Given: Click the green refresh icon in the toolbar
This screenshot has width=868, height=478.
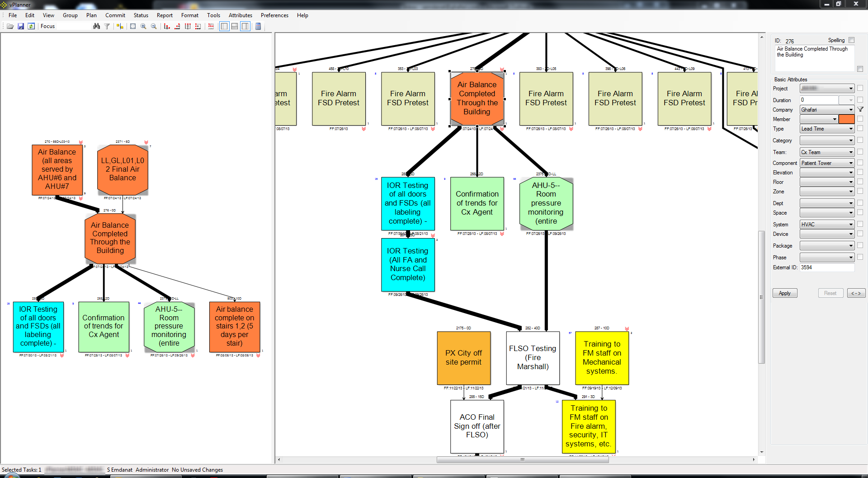Looking at the screenshot, I should (31, 26).
